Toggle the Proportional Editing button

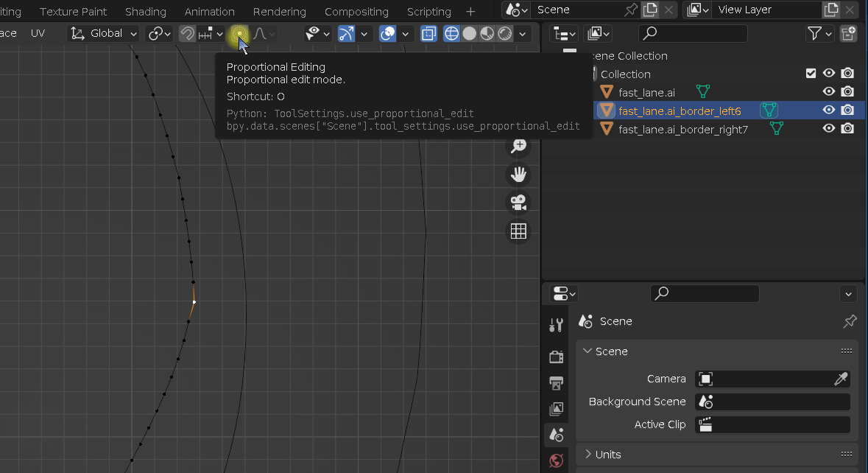click(239, 34)
